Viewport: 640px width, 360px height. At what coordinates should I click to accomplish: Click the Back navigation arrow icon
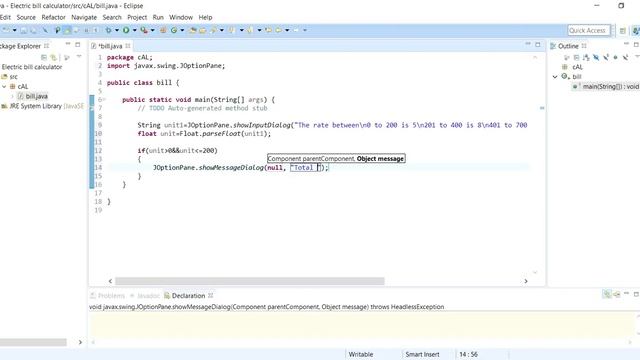pos(279,30)
